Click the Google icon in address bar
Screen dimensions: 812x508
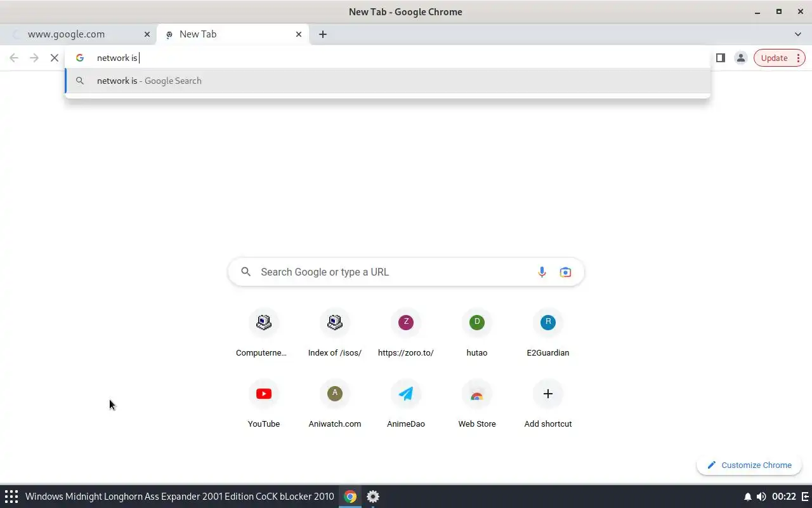[80, 58]
